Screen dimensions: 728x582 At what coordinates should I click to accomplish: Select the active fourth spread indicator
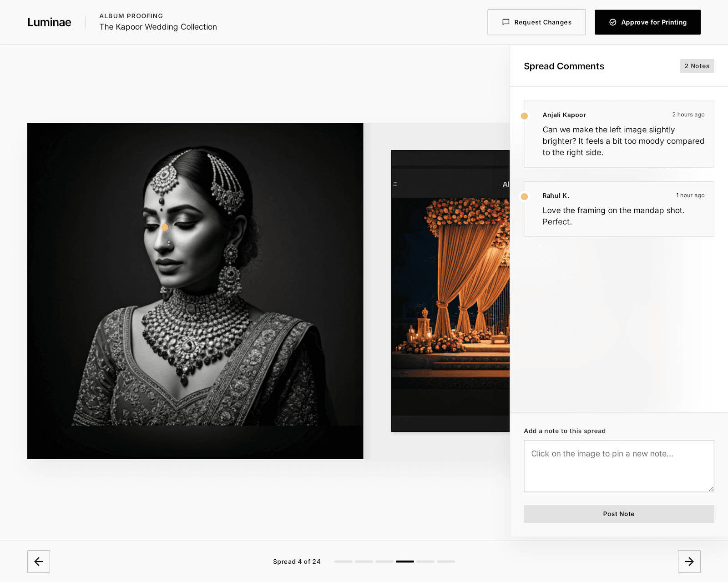click(405, 562)
